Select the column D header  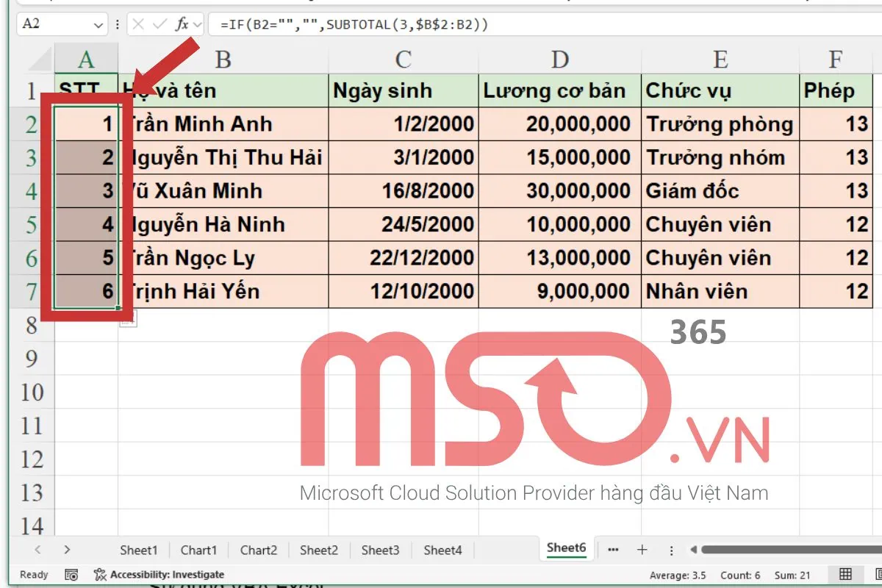pyautogui.click(x=559, y=58)
